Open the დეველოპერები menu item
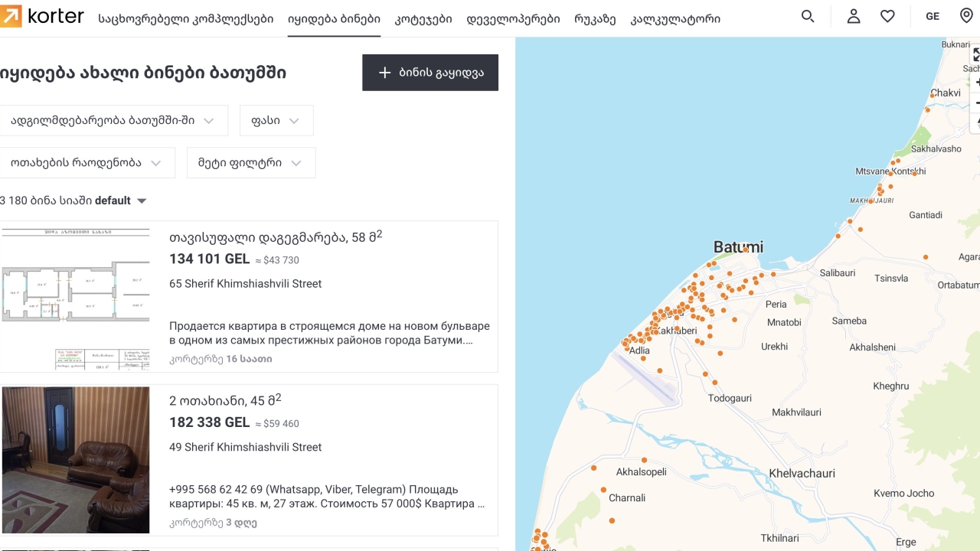This screenshot has height=551, width=980. coord(513,19)
